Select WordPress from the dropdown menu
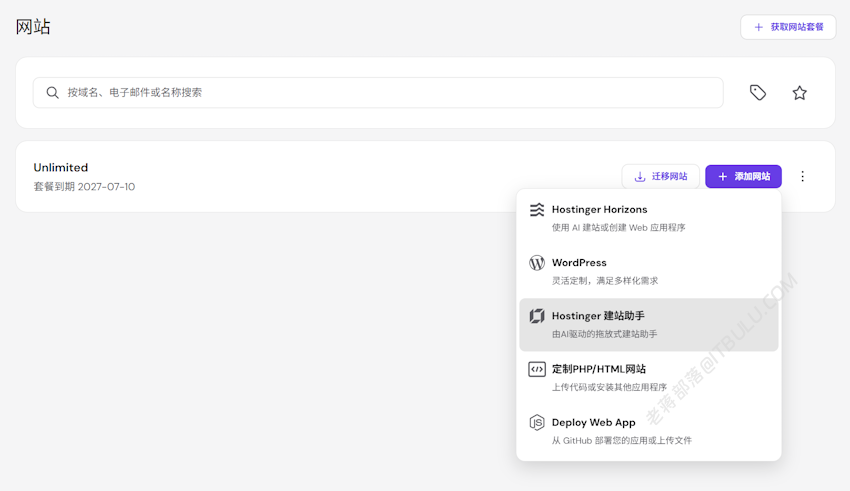850x491 pixels. coord(649,271)
